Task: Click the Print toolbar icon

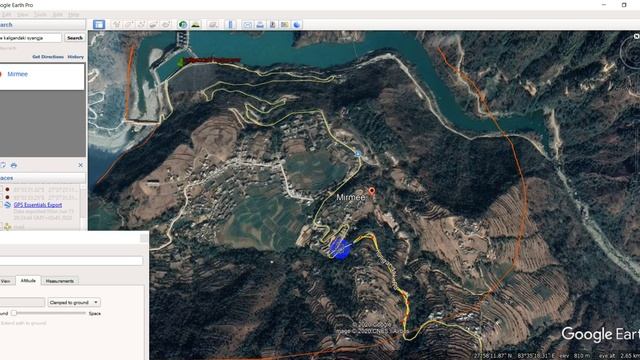Action: click(x=260, y=25)
